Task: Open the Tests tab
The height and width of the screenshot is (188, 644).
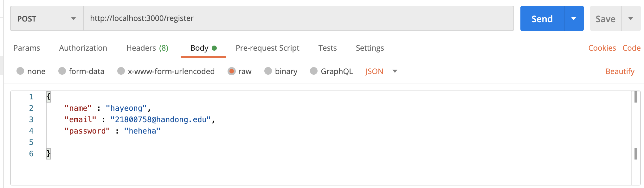Action: pyautogui.click(x=327, y=48)
